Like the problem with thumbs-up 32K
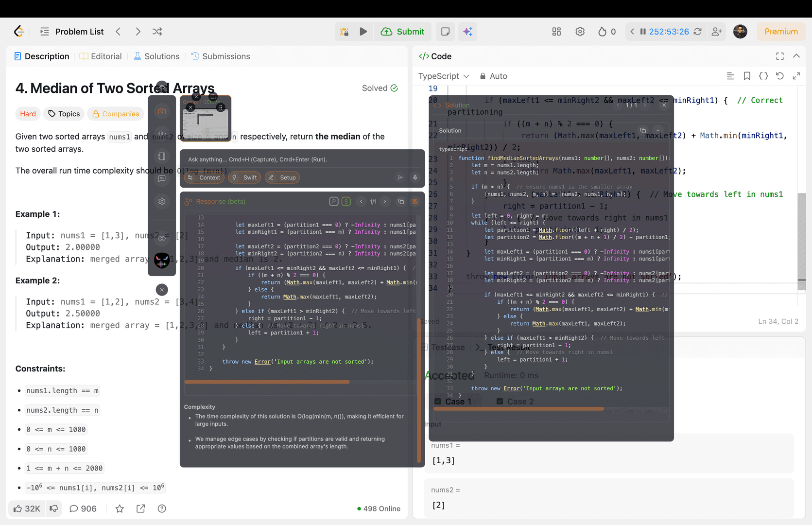The height and width of the screenshot is (525, 812). (x=27, y=508)
